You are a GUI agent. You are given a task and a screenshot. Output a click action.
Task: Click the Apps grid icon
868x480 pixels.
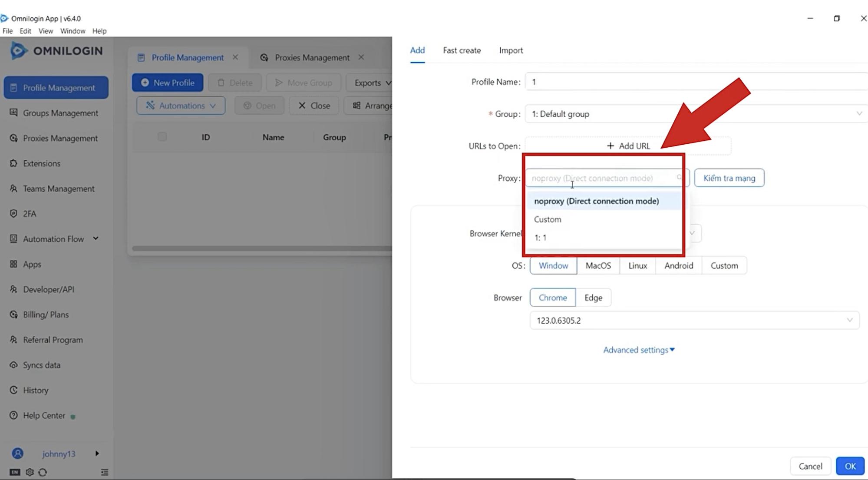(x=13, y=264)
